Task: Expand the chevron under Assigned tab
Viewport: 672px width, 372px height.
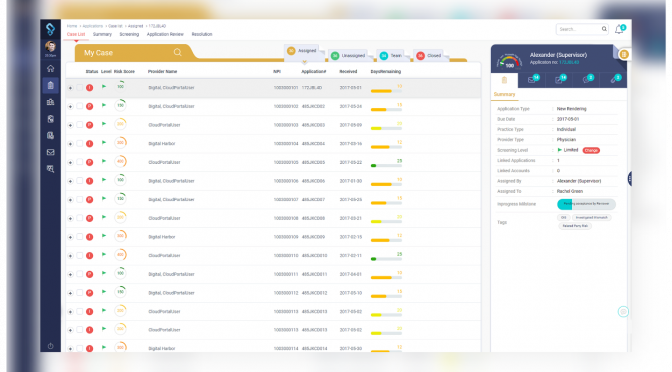Action: 304,61
